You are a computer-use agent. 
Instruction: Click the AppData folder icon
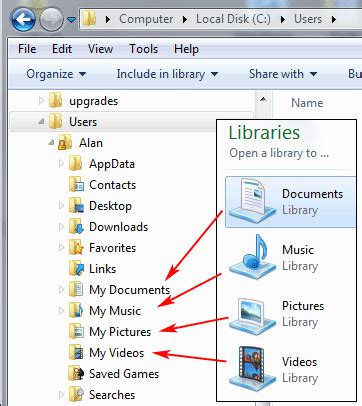(x=76, y=163)
